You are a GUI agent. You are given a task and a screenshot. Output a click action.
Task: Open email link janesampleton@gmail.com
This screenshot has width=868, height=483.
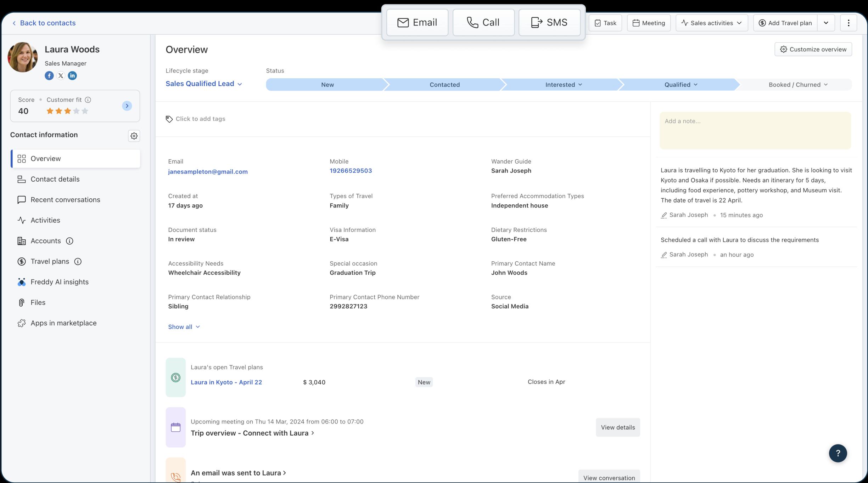click(x=208, y=172)
